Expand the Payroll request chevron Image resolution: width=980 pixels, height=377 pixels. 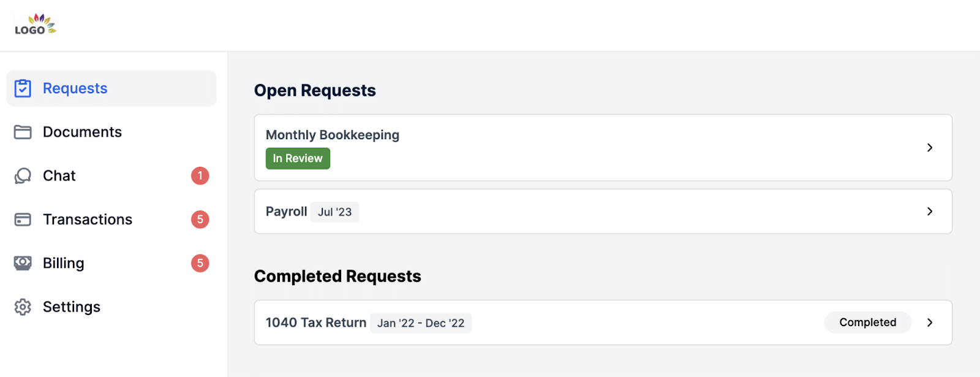point(930,211)
